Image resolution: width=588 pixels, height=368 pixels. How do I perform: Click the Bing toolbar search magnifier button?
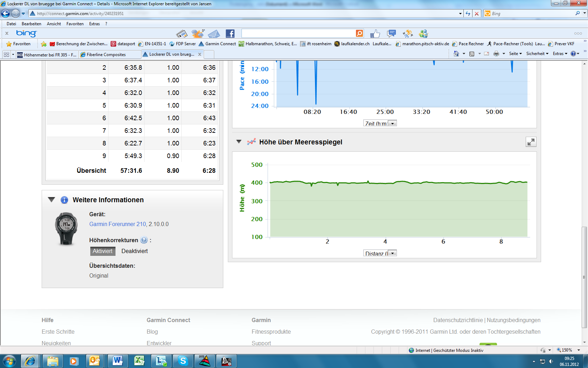[359, 33]
